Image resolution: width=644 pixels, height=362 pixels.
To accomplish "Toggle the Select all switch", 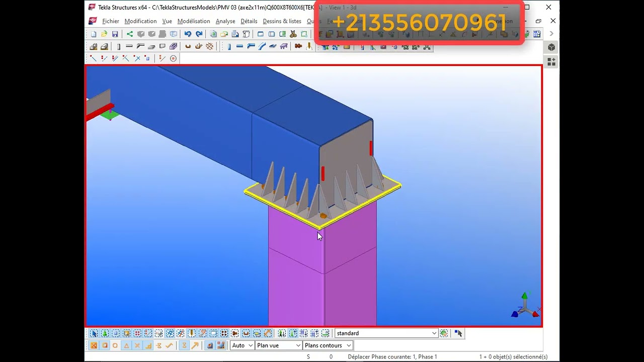I will pos(94,333).
